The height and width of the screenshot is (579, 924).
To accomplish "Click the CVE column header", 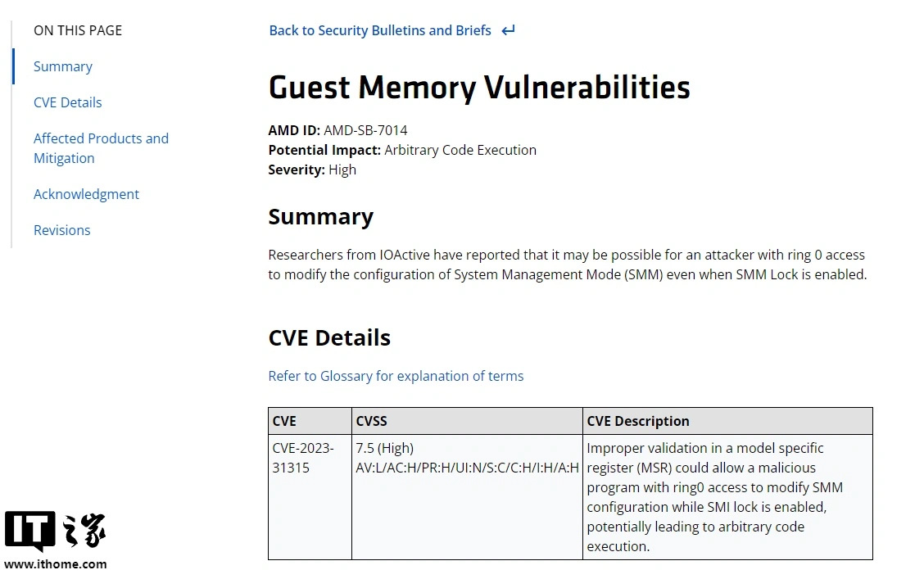I will pyautogui.click(x=310, y=421).
